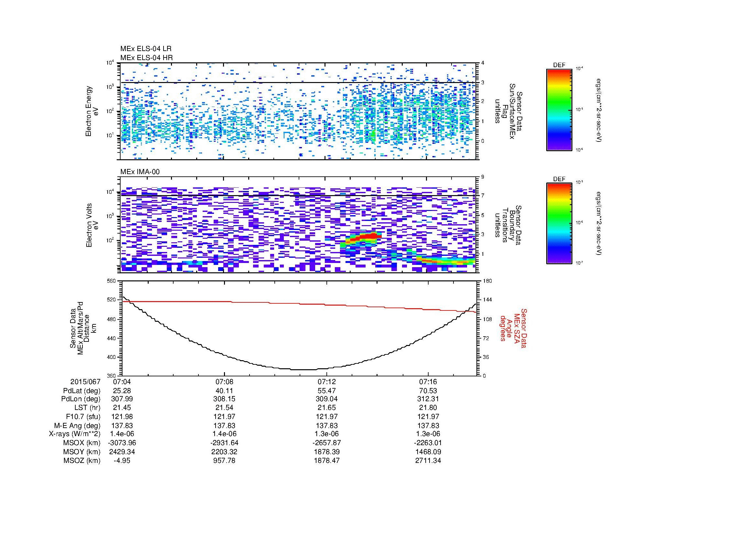
Task: Click the MSOZ value '957.78'
Action: (x=224, y=461)
